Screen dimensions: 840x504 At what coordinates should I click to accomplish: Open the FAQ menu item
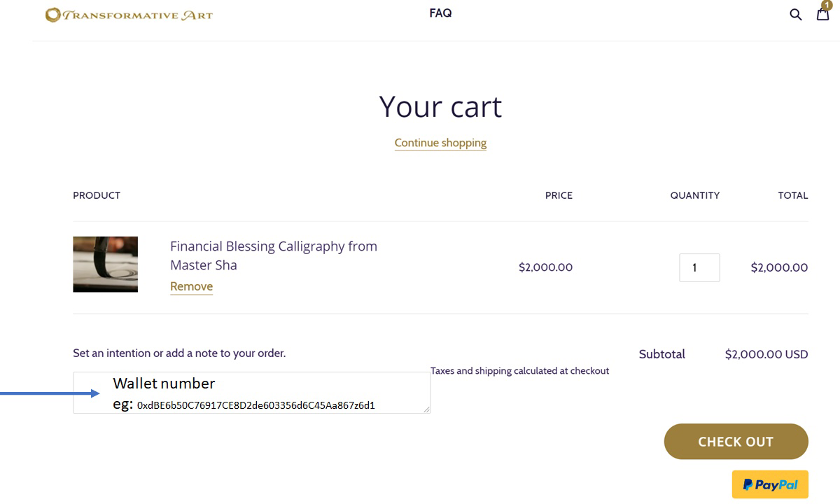(x=440, y=13)
